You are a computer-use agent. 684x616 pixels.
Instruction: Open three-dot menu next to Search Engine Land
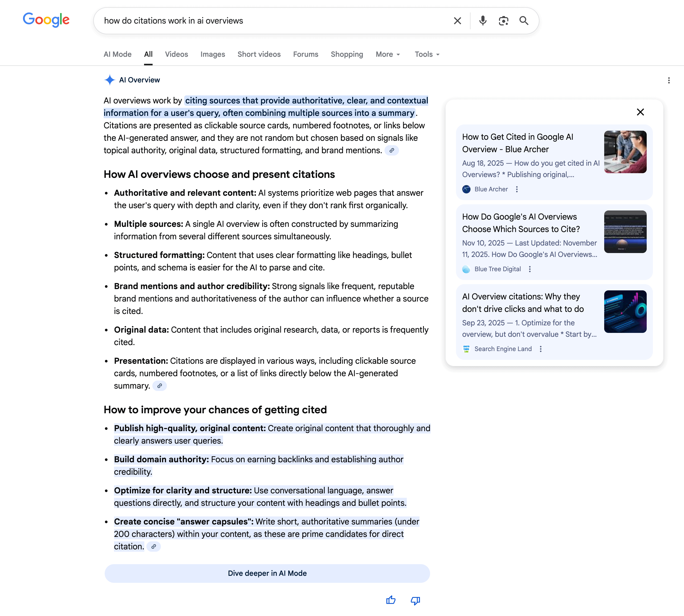[x=540, y=349]
